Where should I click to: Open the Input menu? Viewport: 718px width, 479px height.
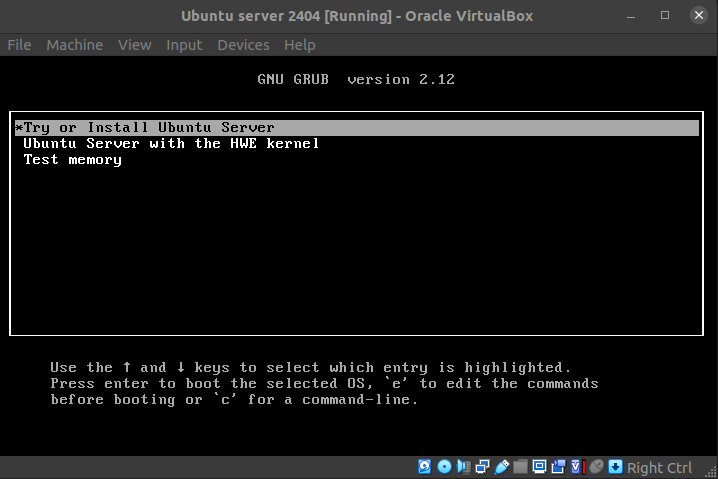point(184,45)
